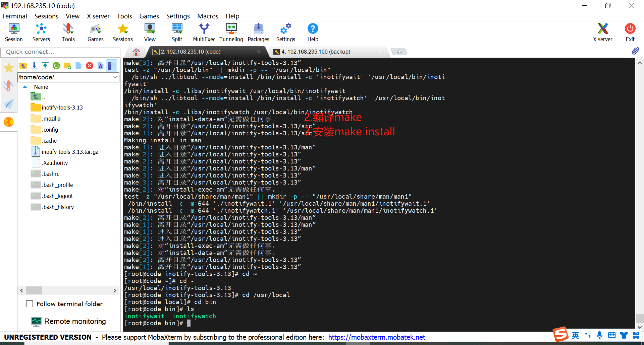Toggle the SFTP sidebar view icon
The width and height of the screenshot is (644, 345).
click(x=111, y=66)
